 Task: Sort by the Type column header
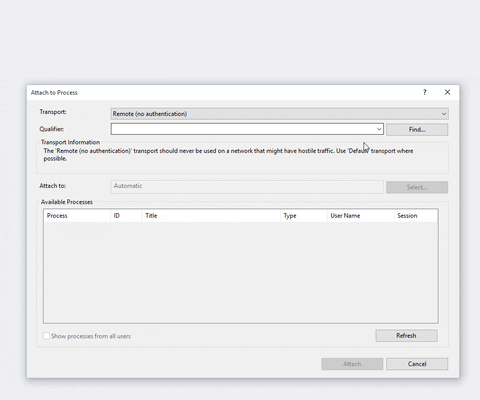coord(304,216)
